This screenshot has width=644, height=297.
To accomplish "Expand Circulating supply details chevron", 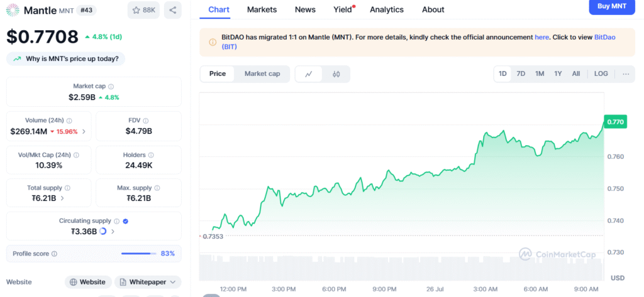I will 113,231.
